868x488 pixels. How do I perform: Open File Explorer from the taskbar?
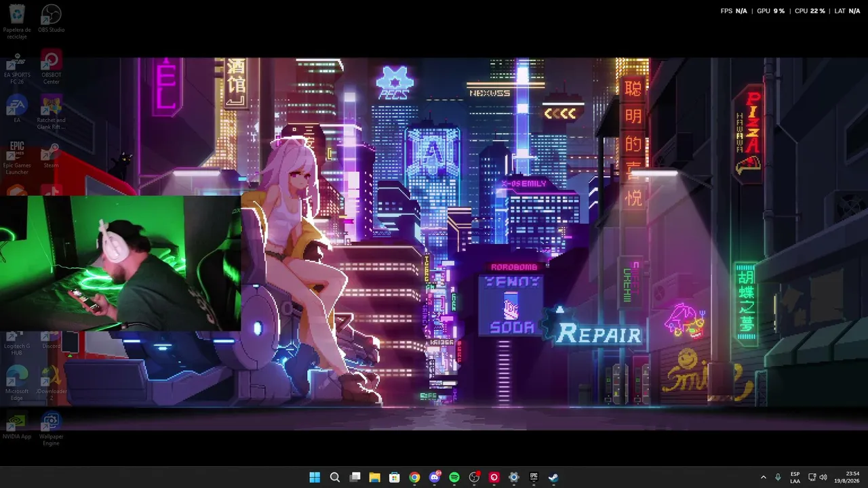[x=374, y=477]
